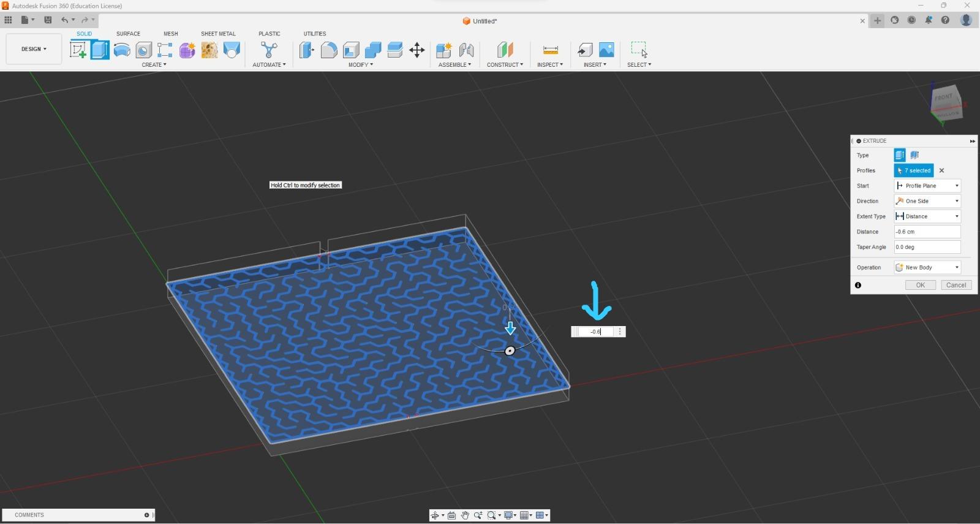Screen dimensions: 980x524
Task: Click the Insert Derive icon
Action: 585,50
